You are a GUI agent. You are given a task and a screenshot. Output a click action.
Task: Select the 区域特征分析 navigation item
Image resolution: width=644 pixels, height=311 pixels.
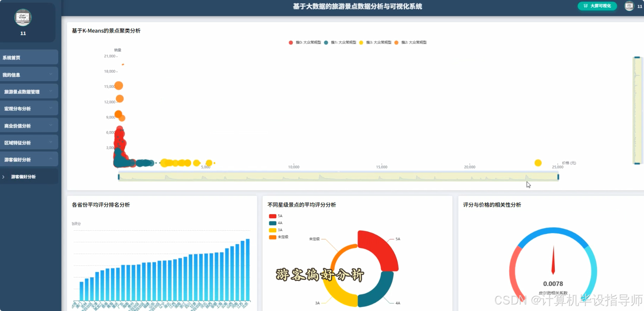pos(29,142)
